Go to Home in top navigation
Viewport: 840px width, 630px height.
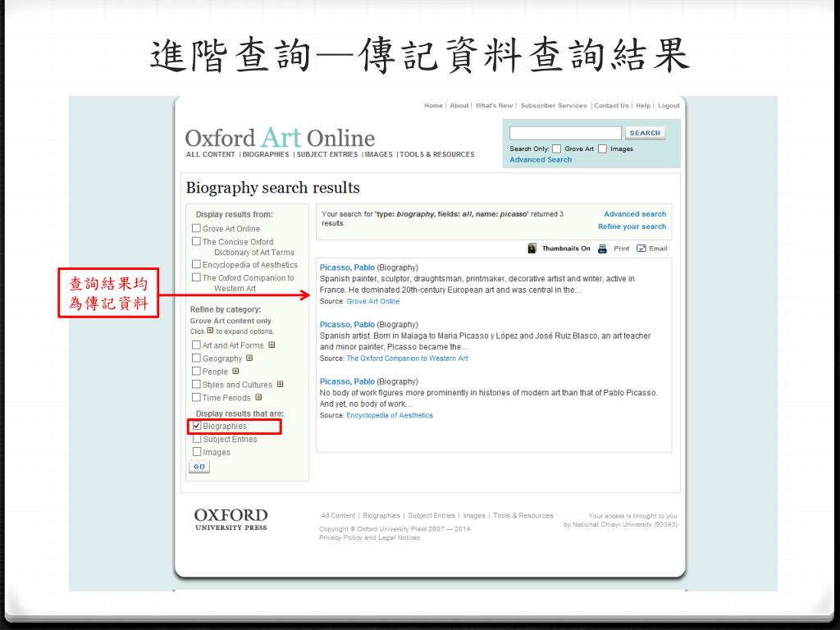coord(433,106)
